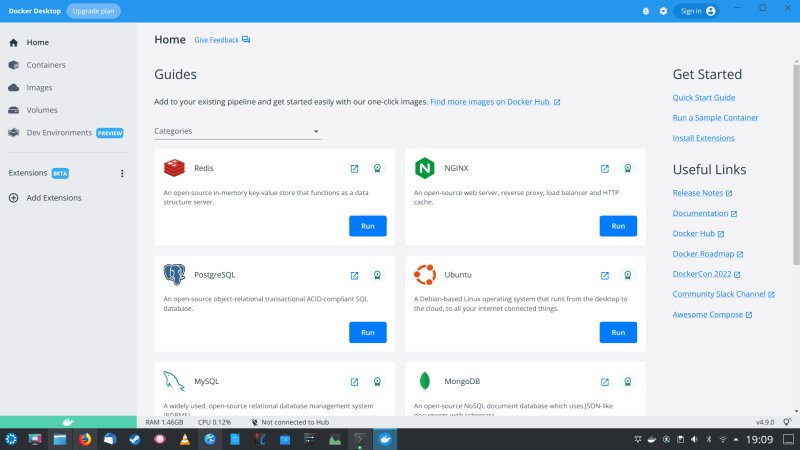Image resolution: width=800 pixels, height=450 pixels.
Task: Click the PostgreSQL elephant logo
Action: pos(174,274)
